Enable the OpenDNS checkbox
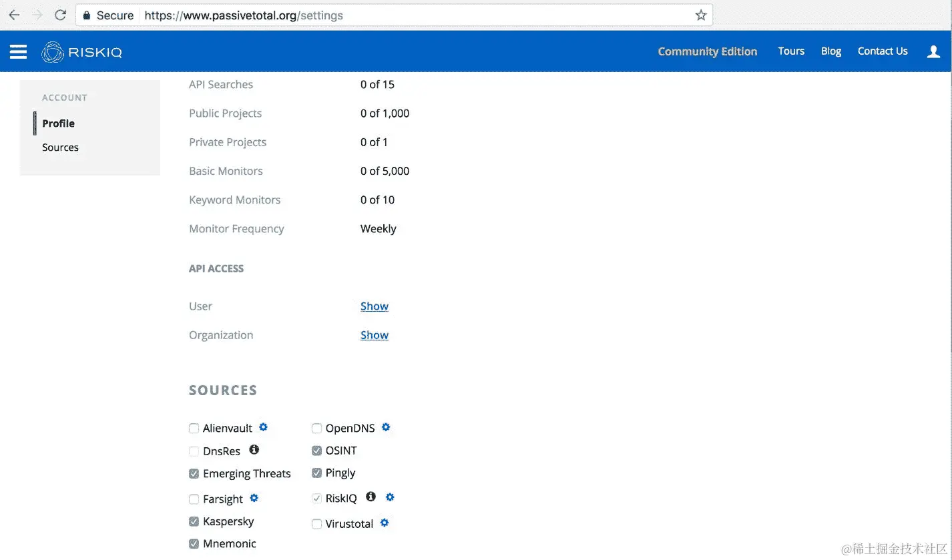The image size is (952, 560). [316, 429]
